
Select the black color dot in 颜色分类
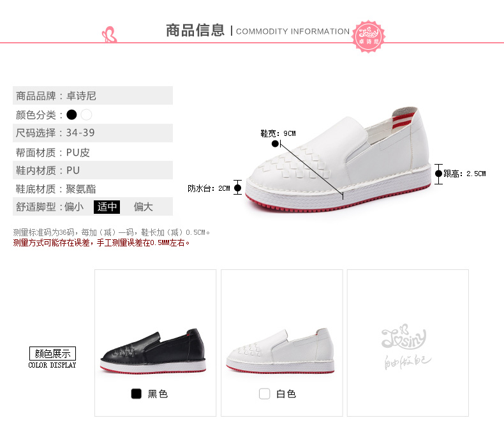tap(71, 115)
